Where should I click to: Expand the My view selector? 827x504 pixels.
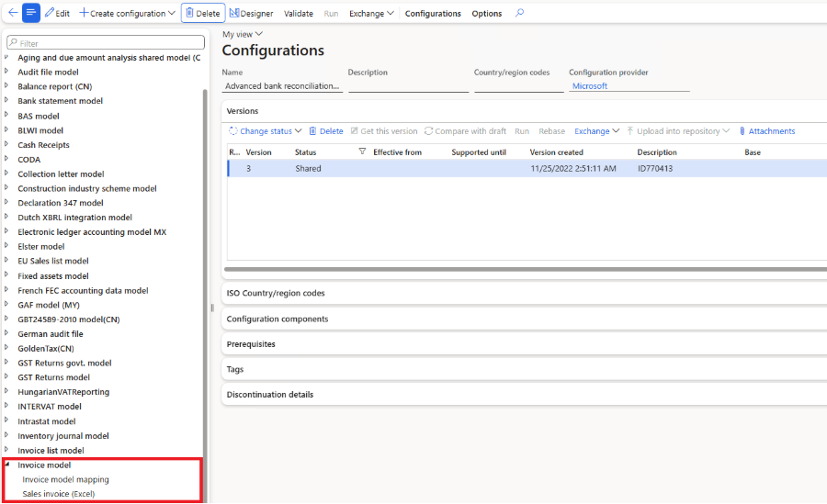click(242, 34)
